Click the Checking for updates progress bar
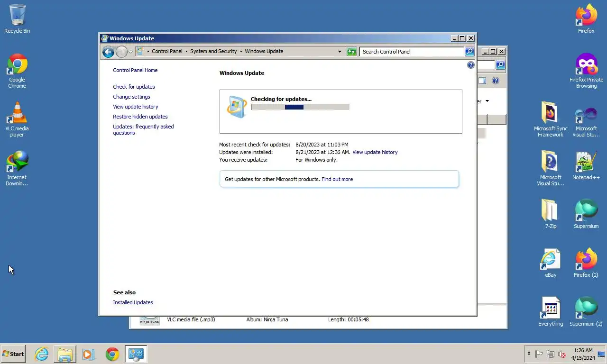Viewport: 607px width, 364px height. pyautogui.click(x=300, y=107)
